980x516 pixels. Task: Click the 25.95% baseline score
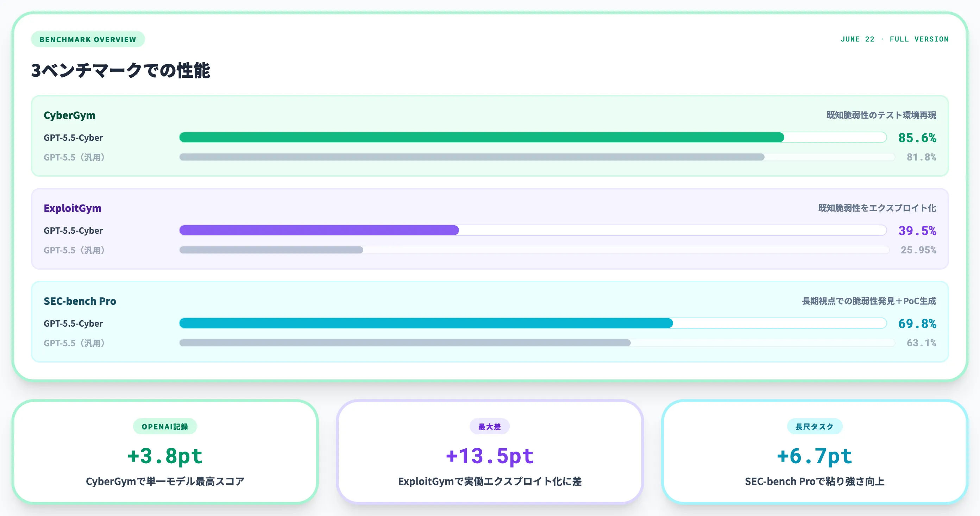coord(918,250)
